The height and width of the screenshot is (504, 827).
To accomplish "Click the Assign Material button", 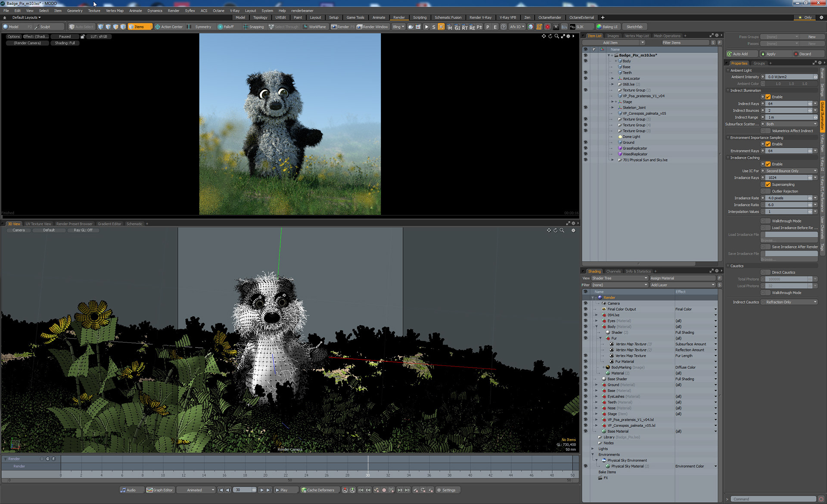I will click(682, 278).
